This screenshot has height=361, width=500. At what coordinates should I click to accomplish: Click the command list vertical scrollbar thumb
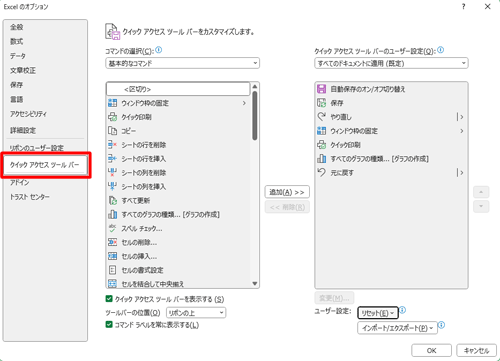coord(255,116)
